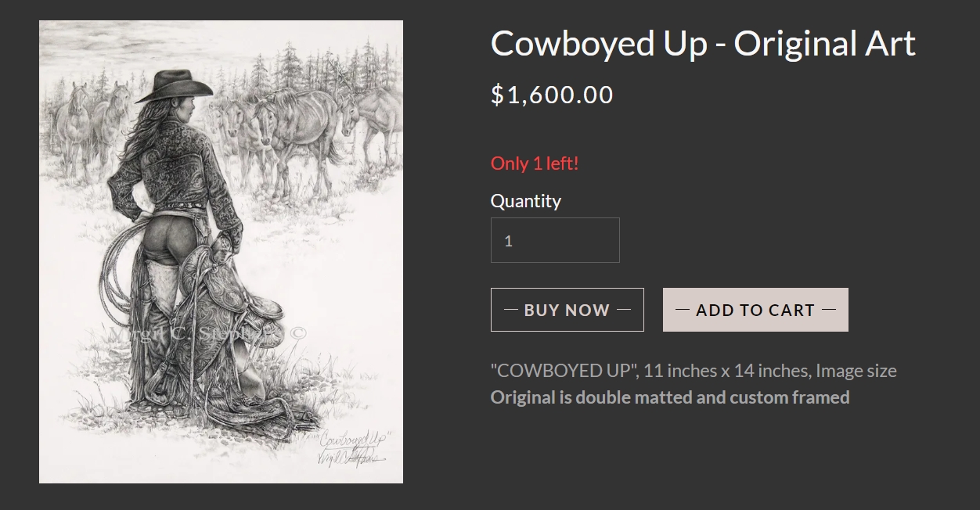980x510 pixels.
Task: Click the Virgil C. Stephens watermark on artwork
Action: tap(207, 333)
